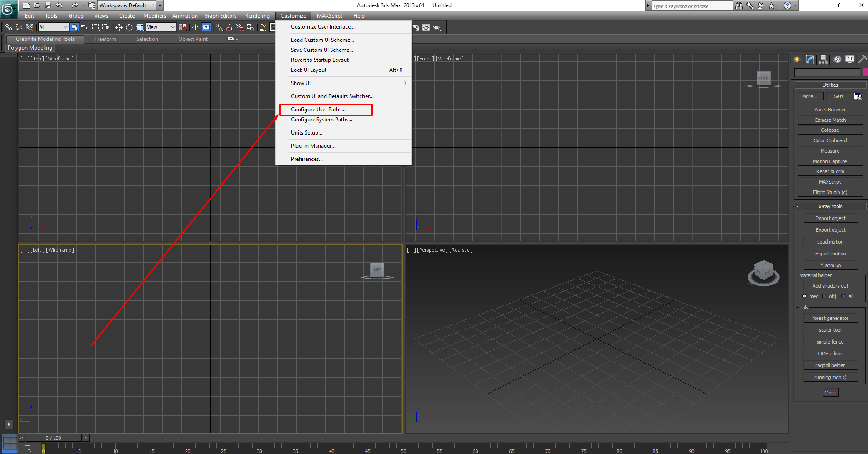Click the Render Production teapot icon

point(437,27)
